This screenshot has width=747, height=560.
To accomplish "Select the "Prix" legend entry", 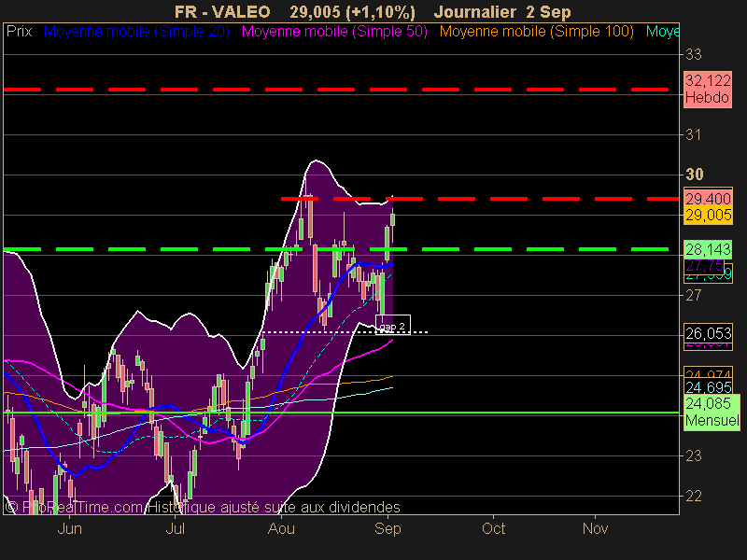I will (19, 32).
